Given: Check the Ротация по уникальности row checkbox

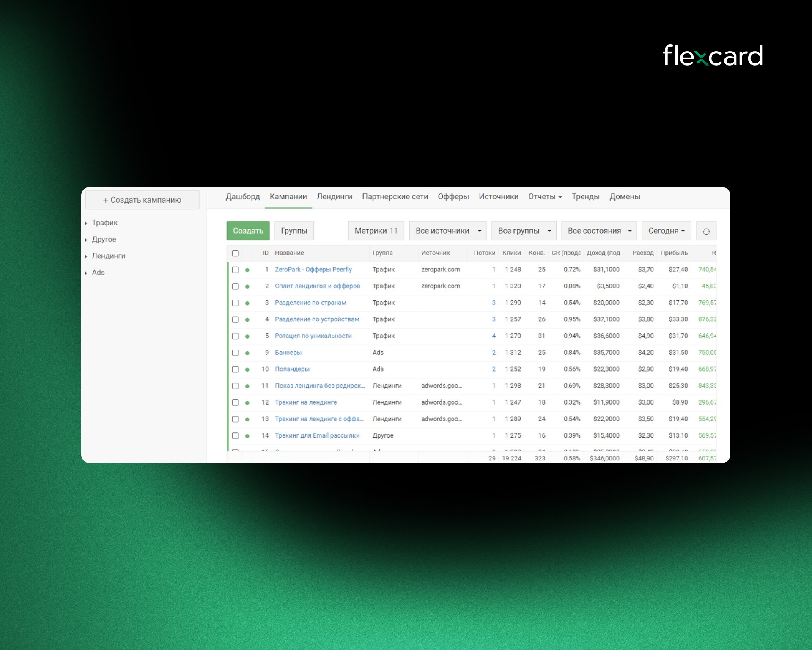Looking at the screenshot, I should point(235,336).
